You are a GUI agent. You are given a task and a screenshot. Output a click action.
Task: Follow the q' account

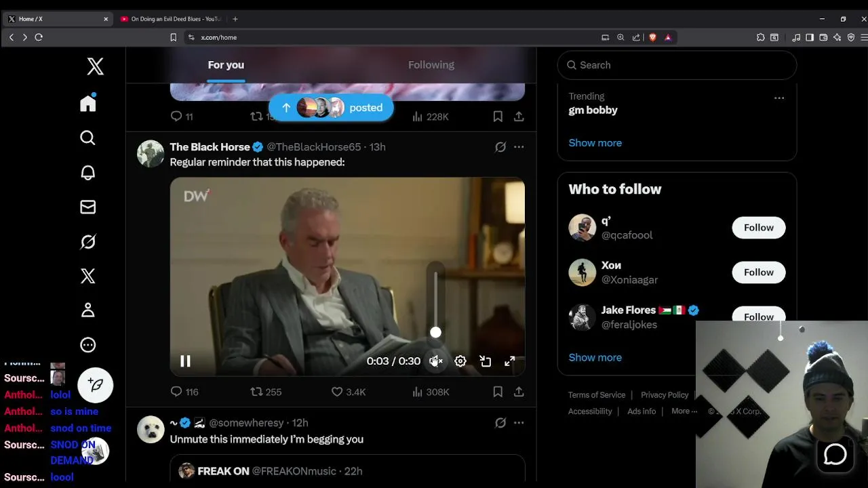tap(758, 228)
